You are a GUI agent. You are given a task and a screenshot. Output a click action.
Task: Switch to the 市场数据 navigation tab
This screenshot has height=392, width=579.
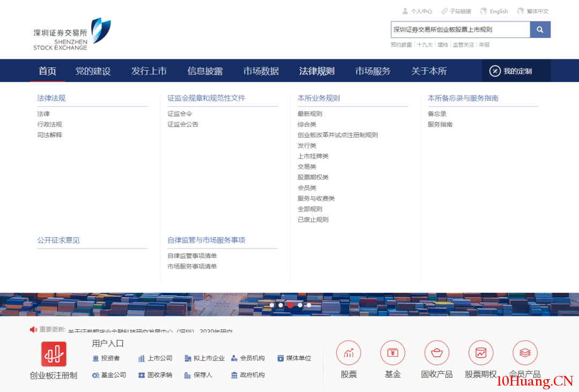pos(261,70)
